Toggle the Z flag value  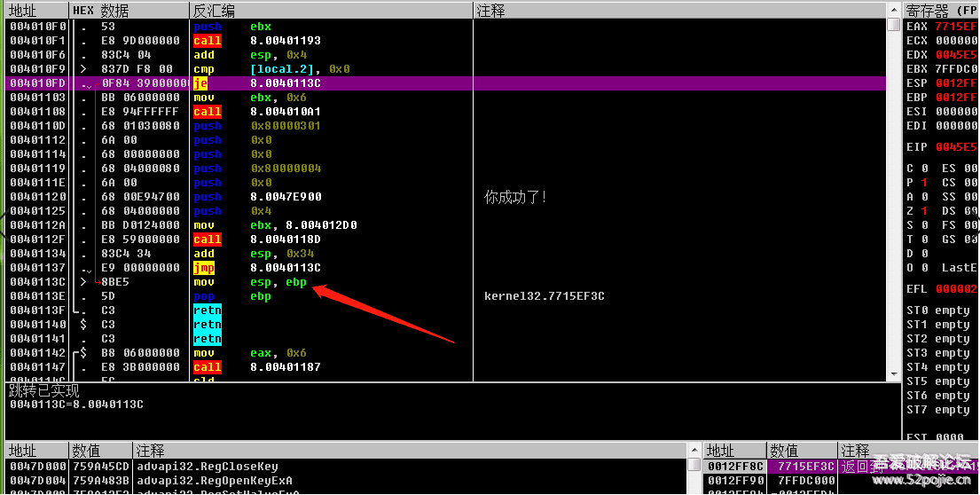924,211
